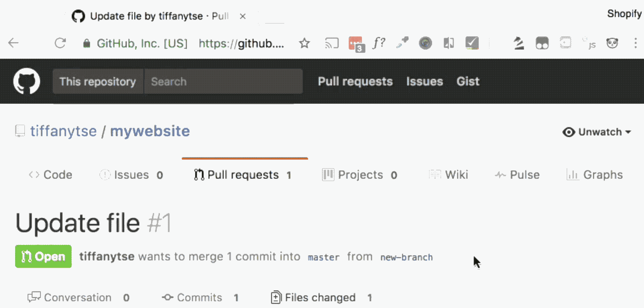Viewport: 644px width, 308px height.
Task: Open the Projects tab
Action: [360, 175]
